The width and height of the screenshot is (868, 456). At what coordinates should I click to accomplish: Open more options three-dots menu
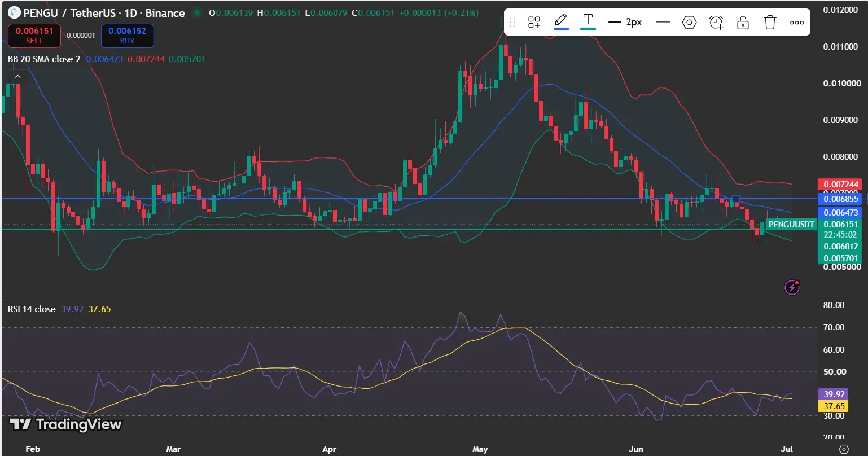[x=797, y=23]
